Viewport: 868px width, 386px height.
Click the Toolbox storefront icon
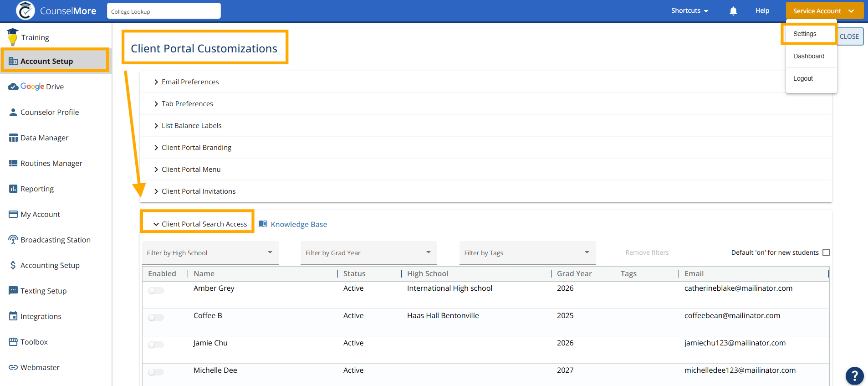tap(13, 342)
